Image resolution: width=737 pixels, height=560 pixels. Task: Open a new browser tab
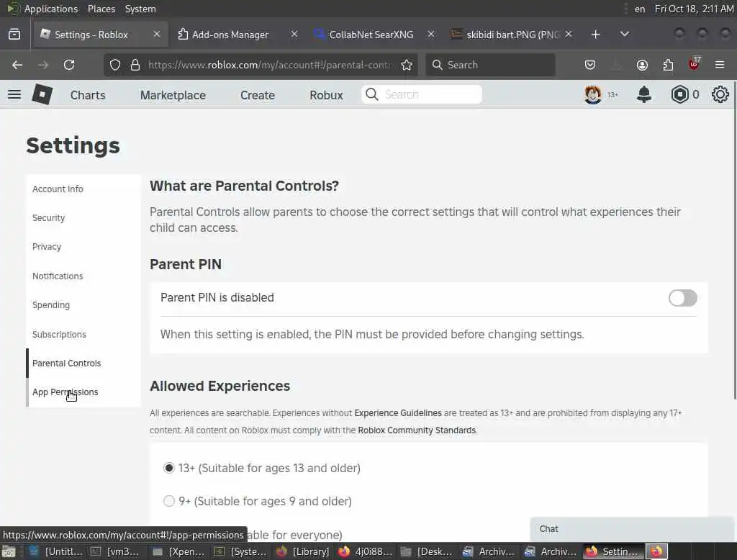coord(595,35)
